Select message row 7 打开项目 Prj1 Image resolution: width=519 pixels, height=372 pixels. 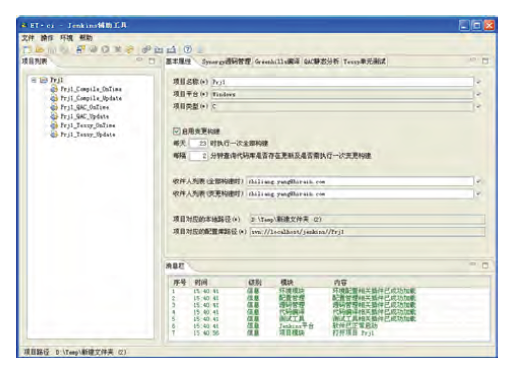tap(330, 333)
